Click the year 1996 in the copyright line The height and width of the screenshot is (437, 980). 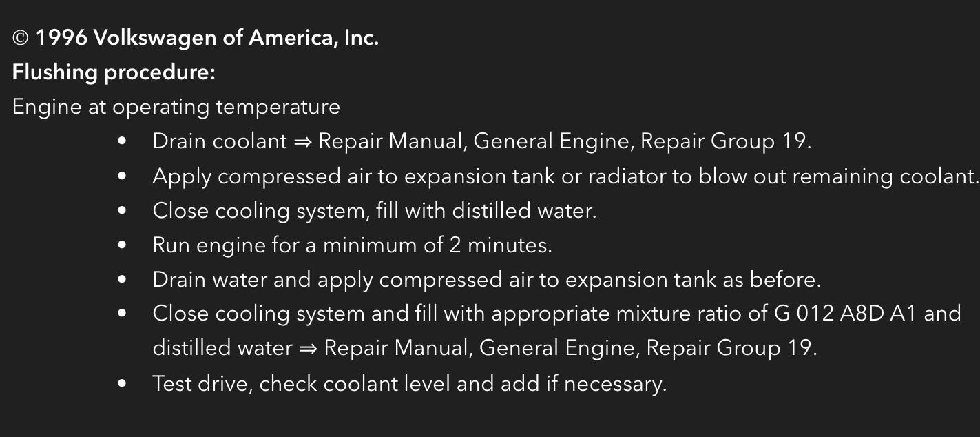pos(61,39)
